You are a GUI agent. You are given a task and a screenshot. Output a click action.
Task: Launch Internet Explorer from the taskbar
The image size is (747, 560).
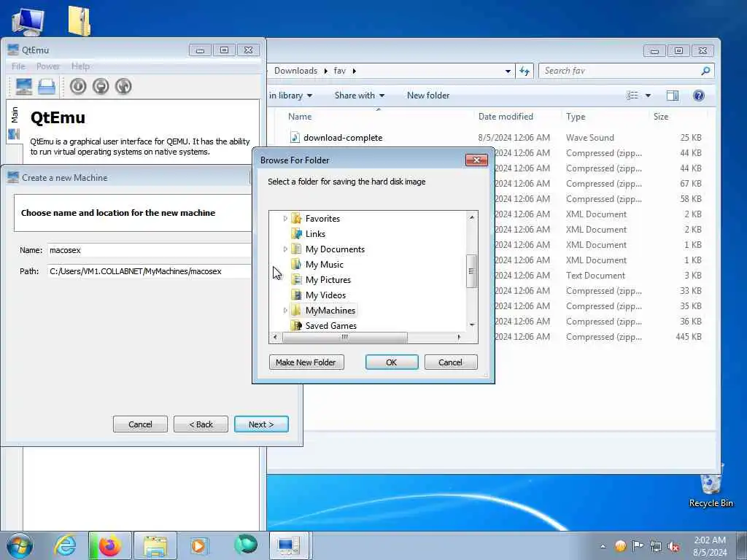click(x=65, y=545)
